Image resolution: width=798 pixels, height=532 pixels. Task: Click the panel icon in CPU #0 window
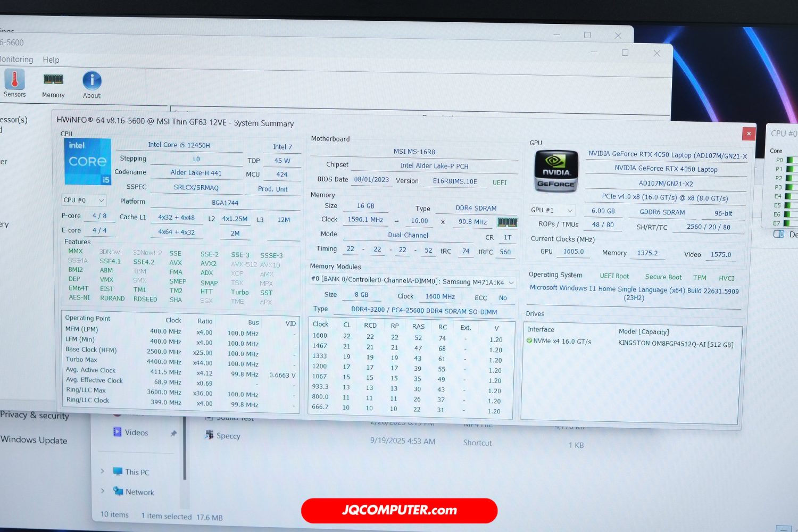[x=778, y=234]
